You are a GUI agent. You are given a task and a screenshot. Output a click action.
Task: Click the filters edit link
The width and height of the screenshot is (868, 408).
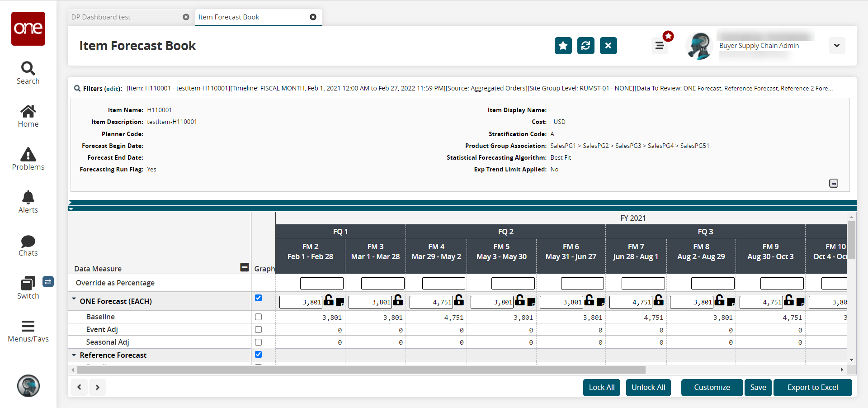pos(113,89)
